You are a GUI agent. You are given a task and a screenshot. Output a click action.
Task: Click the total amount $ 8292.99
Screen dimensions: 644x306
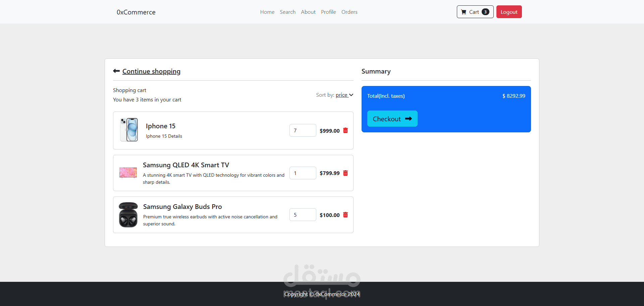[514, 96]
